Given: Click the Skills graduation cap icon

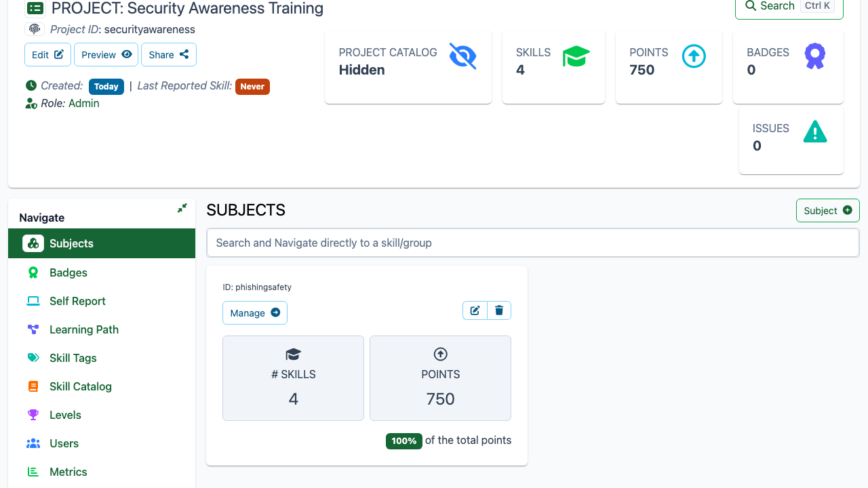Looking at the screenshot, I should (576, 56).
